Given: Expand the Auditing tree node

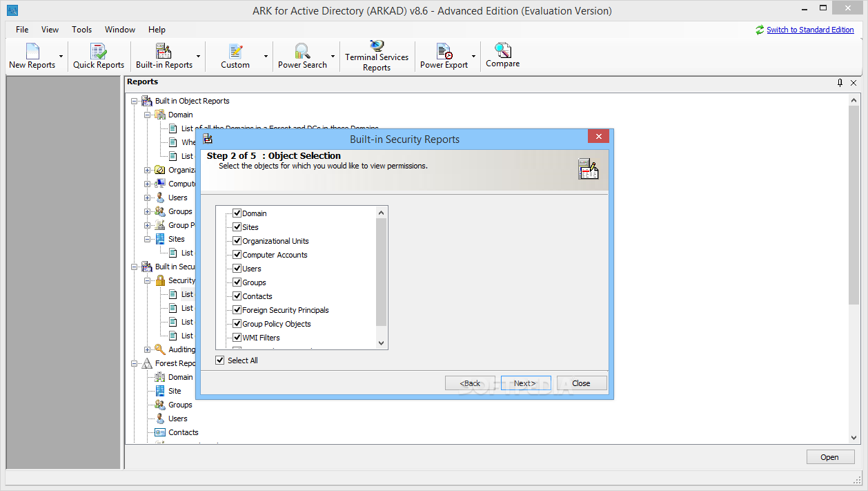Looking at the screenshot, I should click(148, 349).
